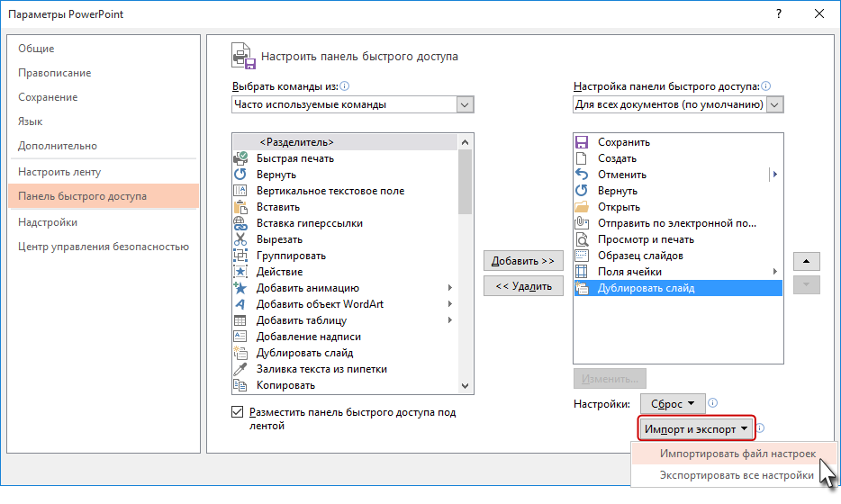841x504 pixels.
Task: Click the Insert hyperlink icon
Action: click(x=240, y=223)
